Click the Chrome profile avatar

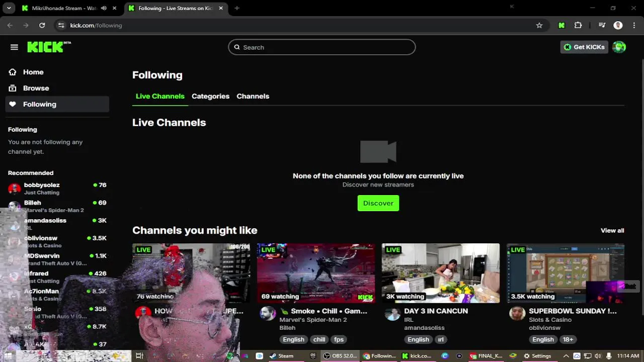coord(618,25)
